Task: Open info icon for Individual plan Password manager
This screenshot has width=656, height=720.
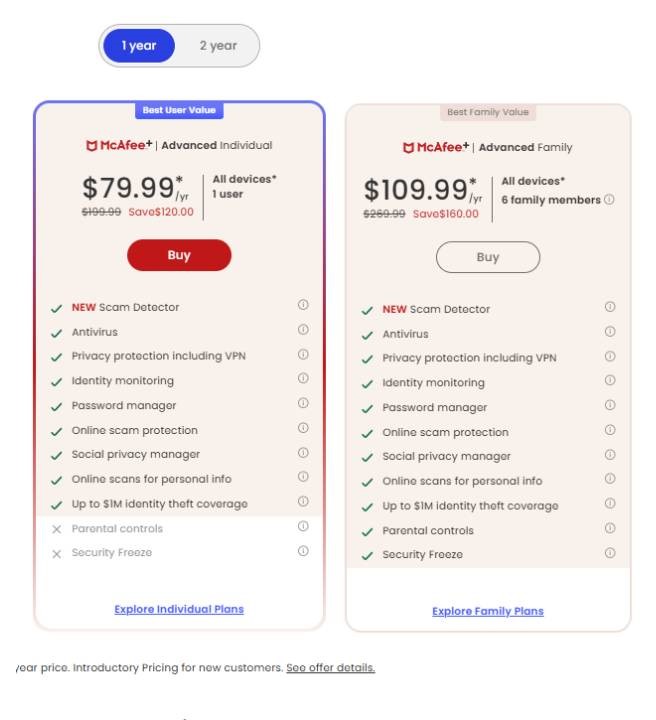Action: (x=303, y=404)
